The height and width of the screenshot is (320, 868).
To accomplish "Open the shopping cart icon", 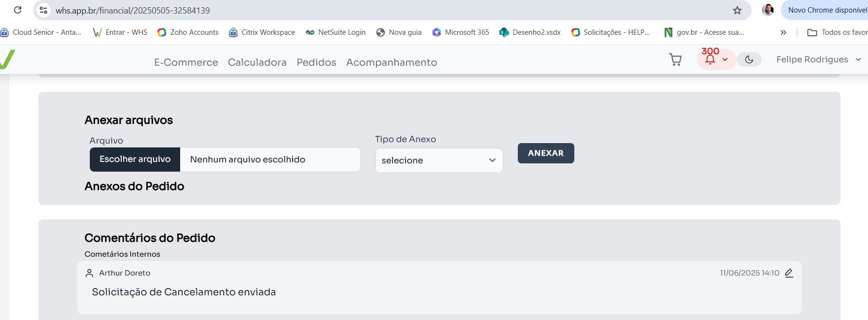I will [675, 59].
